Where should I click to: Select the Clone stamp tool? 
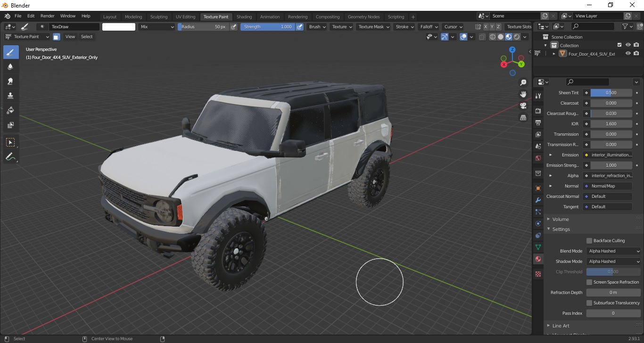coord(10,96)
